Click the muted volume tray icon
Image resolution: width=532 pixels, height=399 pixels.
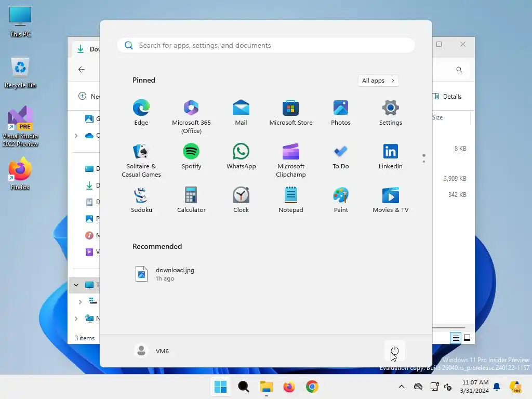point(448,387)
